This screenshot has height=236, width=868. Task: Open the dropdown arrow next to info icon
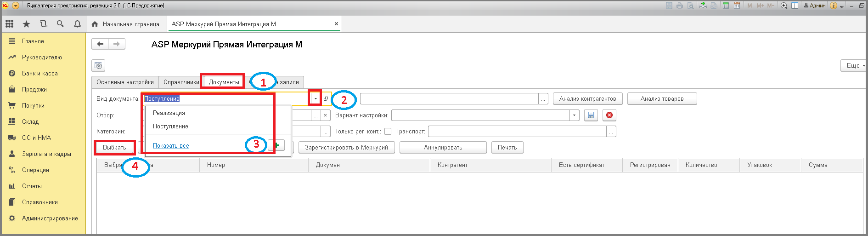click(x=842, y=6)
